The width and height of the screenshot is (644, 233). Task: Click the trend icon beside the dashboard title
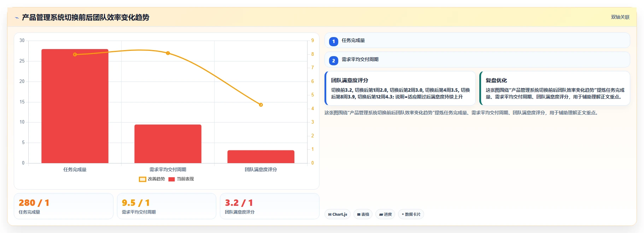pyautogui.click(x=17, y=18)
